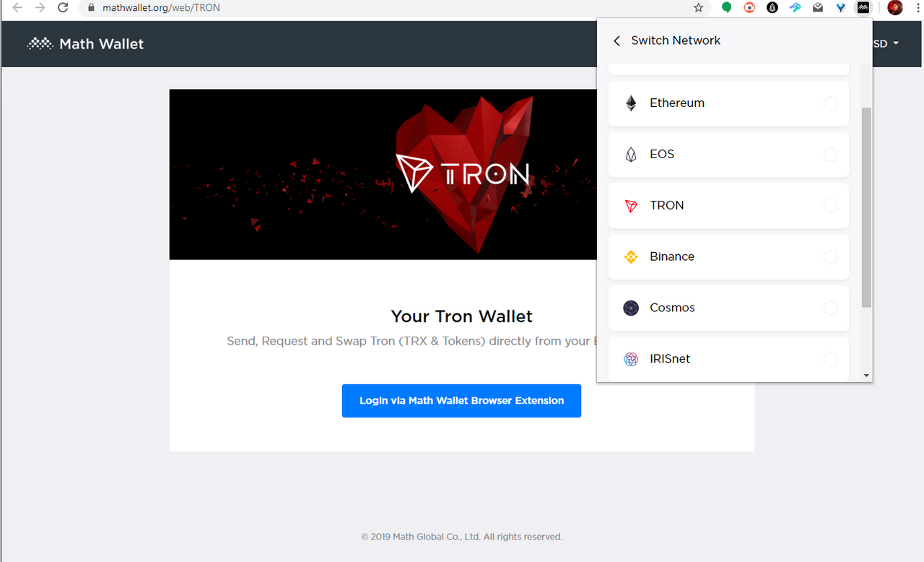924x562 pixels.
Task: Open the USD currency dropdown
Action: pos(886,44)
